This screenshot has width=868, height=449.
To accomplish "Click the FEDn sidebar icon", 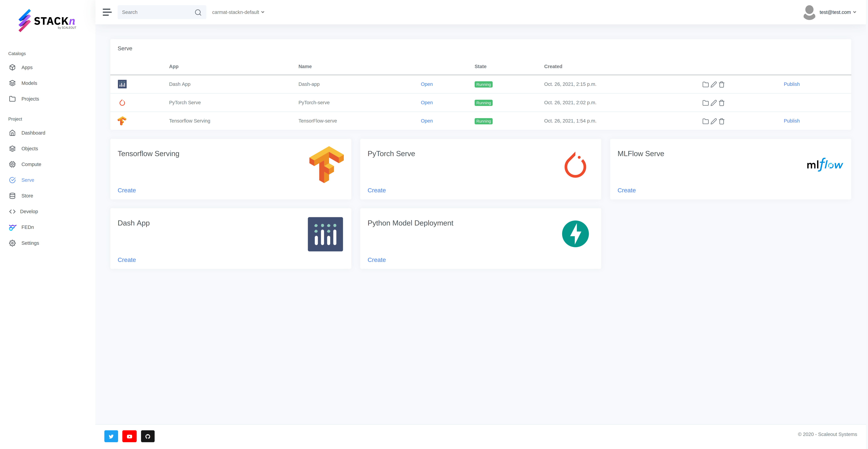I will (12, 227).
